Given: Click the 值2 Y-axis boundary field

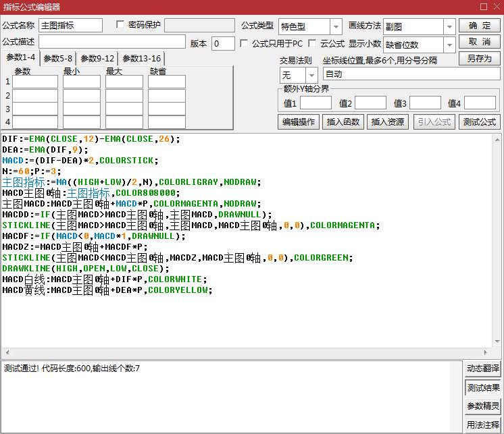Looking at the screenshot, I should coord(370,103).
